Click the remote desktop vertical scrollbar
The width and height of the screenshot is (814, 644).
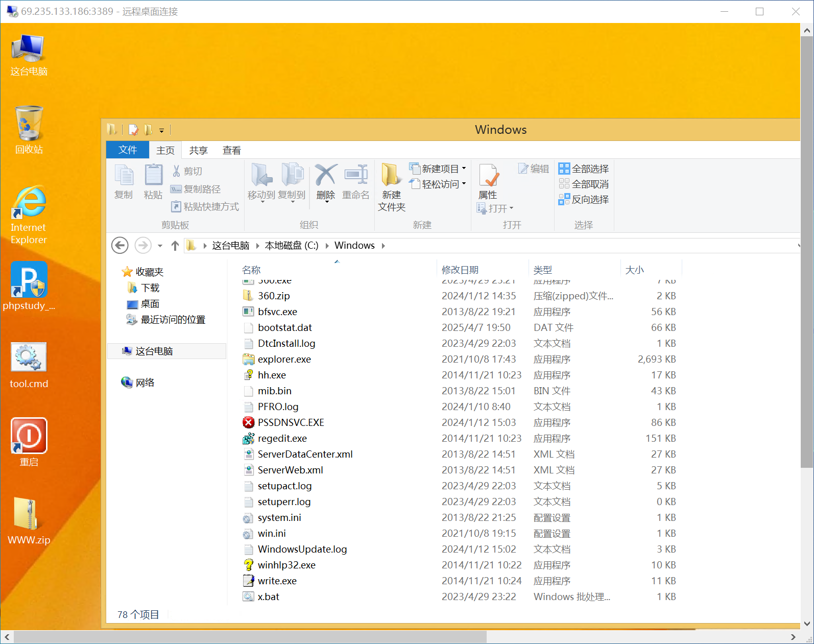[x=807, y=255]
